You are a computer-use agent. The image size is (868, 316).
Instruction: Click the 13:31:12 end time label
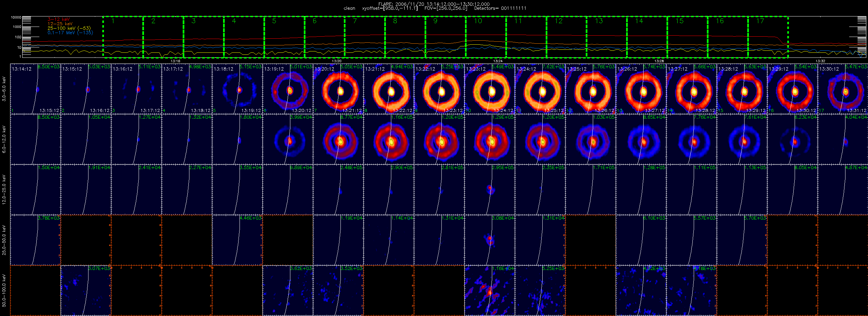click(857, 110)
